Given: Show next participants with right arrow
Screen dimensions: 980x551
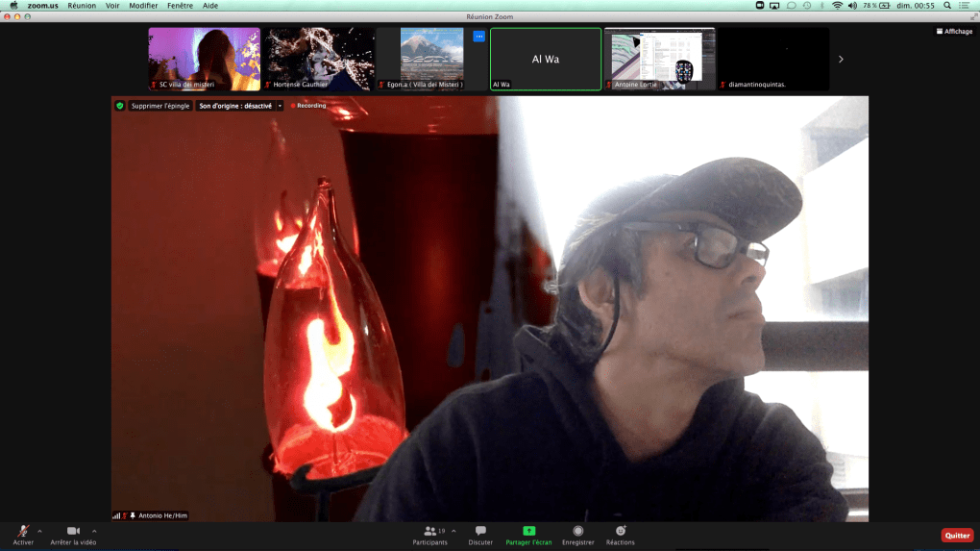Looking at the screenshot, I should coord(841,60).
